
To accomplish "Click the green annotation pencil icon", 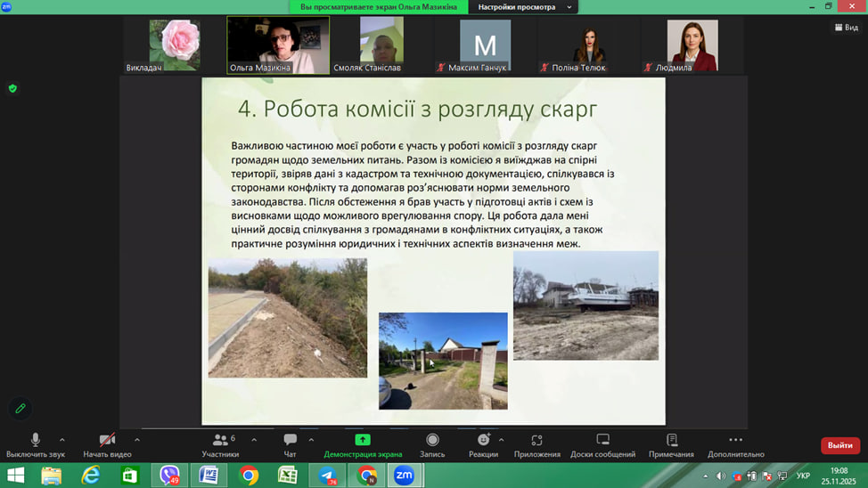I will point(20,408).
